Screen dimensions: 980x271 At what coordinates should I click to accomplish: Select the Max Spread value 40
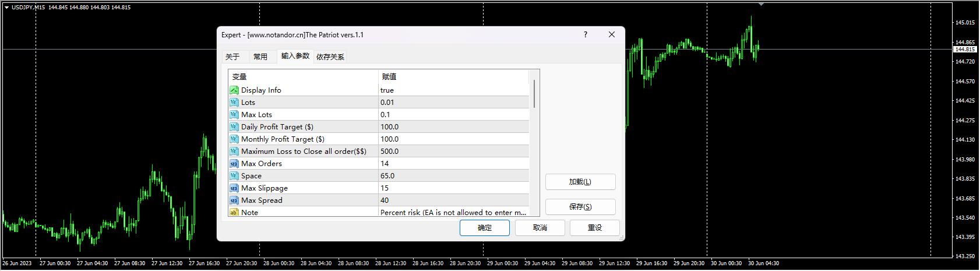385,200
